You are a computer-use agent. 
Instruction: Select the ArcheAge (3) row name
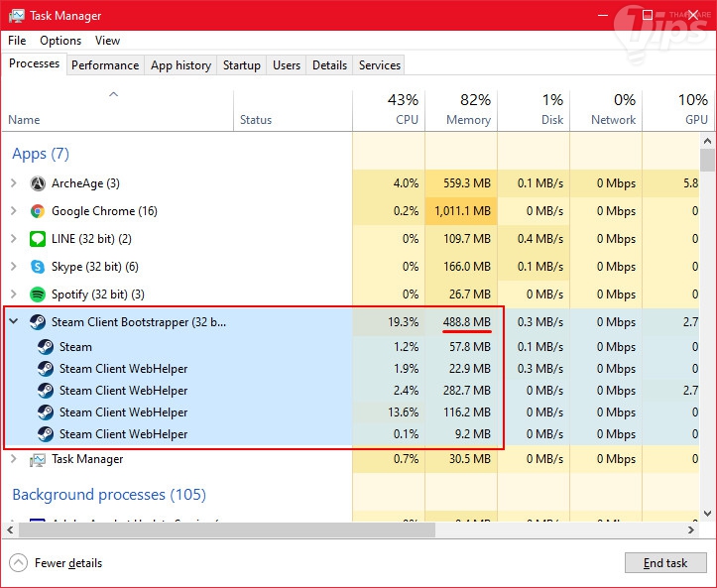click(85, 183)
